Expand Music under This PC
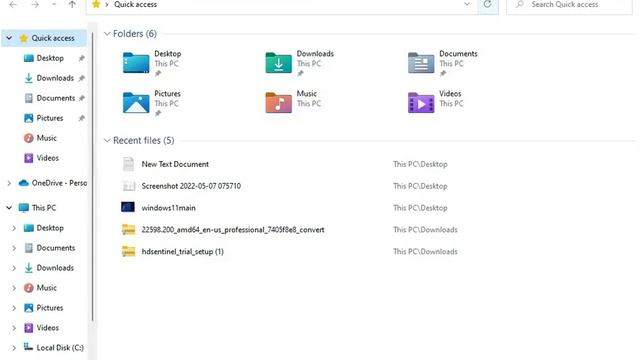This screenshot has width=640, height=360. (x=14, y=288)
